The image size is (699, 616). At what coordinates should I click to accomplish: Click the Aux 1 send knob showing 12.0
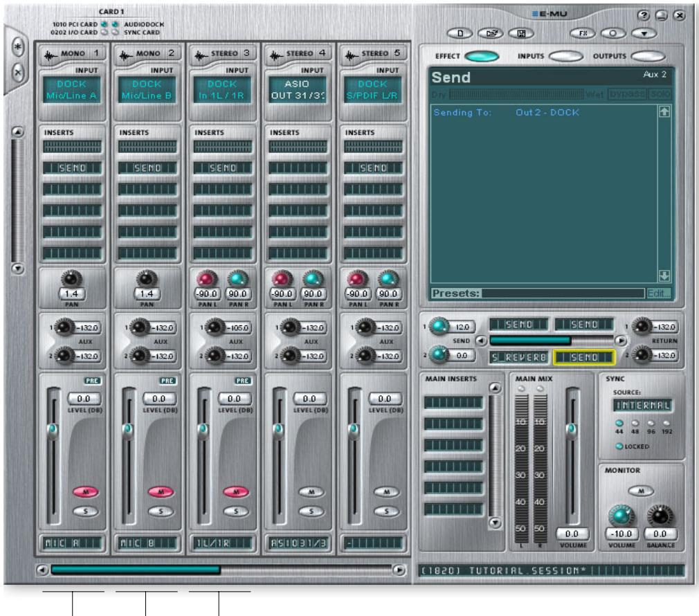point(439,326)
